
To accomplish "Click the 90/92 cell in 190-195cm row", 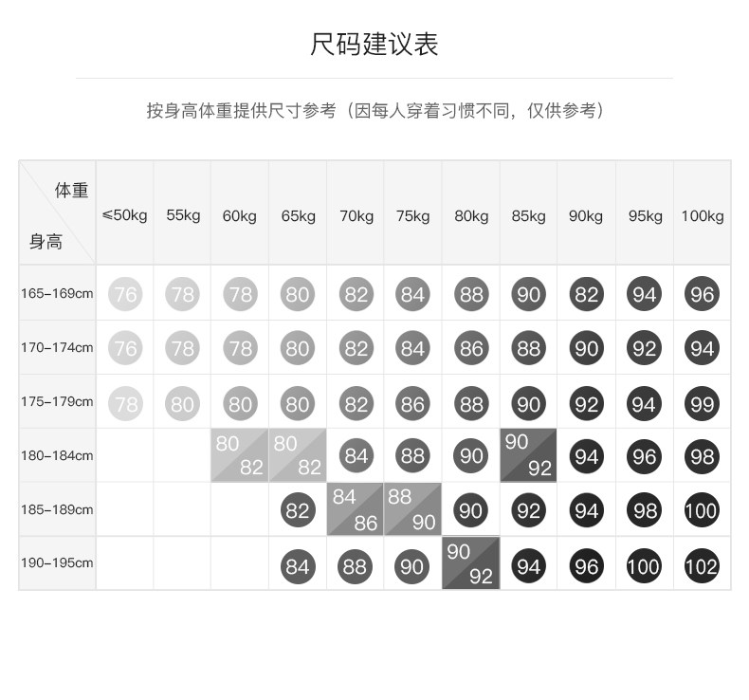I will click(x=471, y=563).
